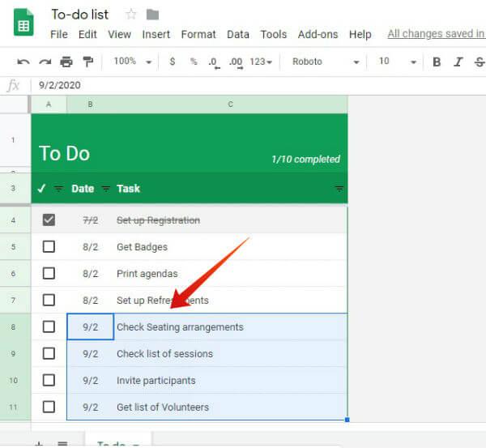
Task: Print the spreadsheet with printer icon
Action: click(66, 62)
